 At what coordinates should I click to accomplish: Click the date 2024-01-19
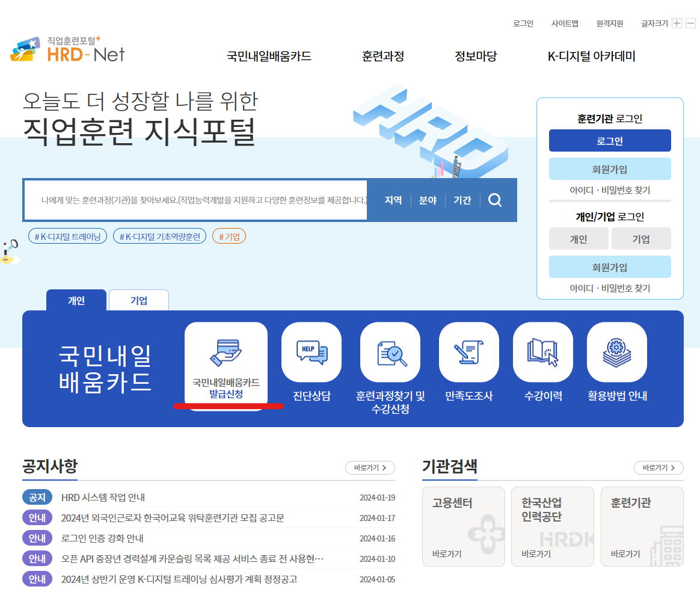click(377, 497)
